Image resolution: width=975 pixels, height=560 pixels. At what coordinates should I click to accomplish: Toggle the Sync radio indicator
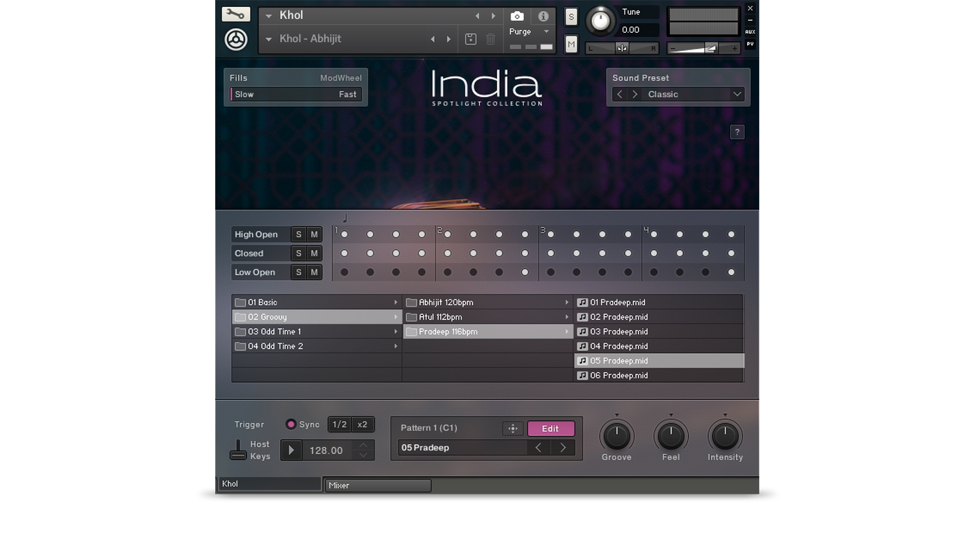click(291, 424)
